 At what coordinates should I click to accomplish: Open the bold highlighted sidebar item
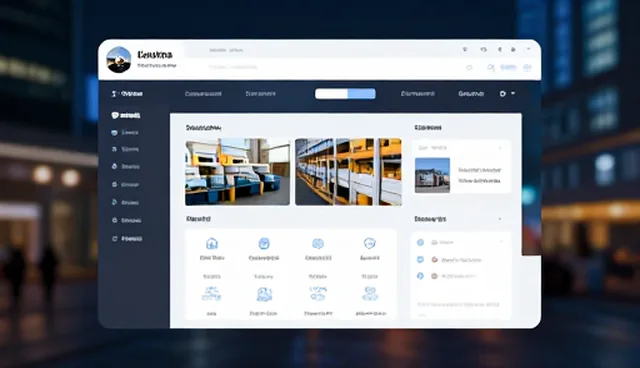point(126,115)
